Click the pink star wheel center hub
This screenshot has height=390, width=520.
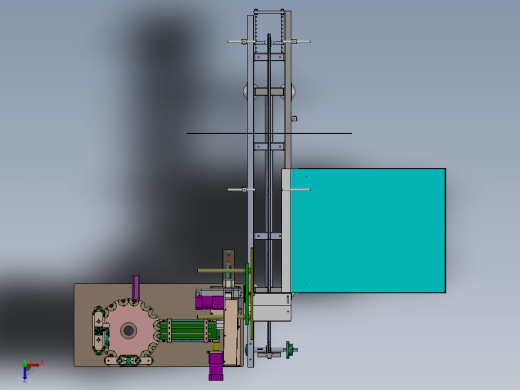(x=128, y=331)
